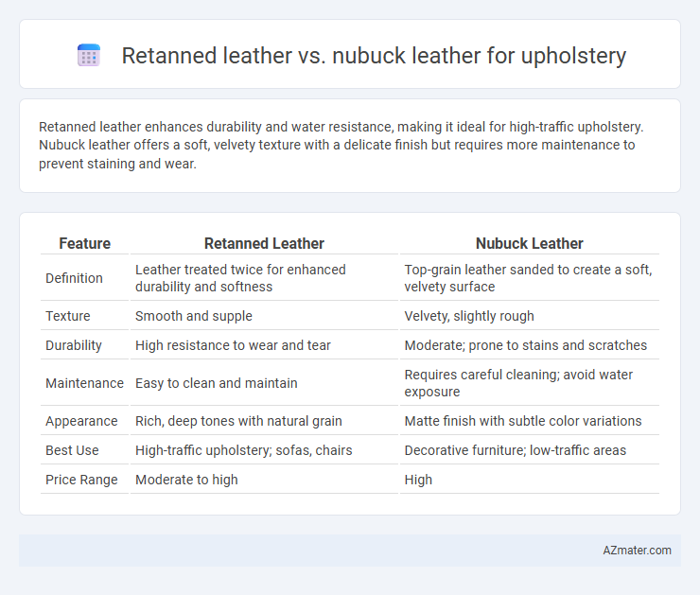
Task: Click 'Requires careful cleaning; avoid water exposure' cell
Action: [x=529, y=383]
